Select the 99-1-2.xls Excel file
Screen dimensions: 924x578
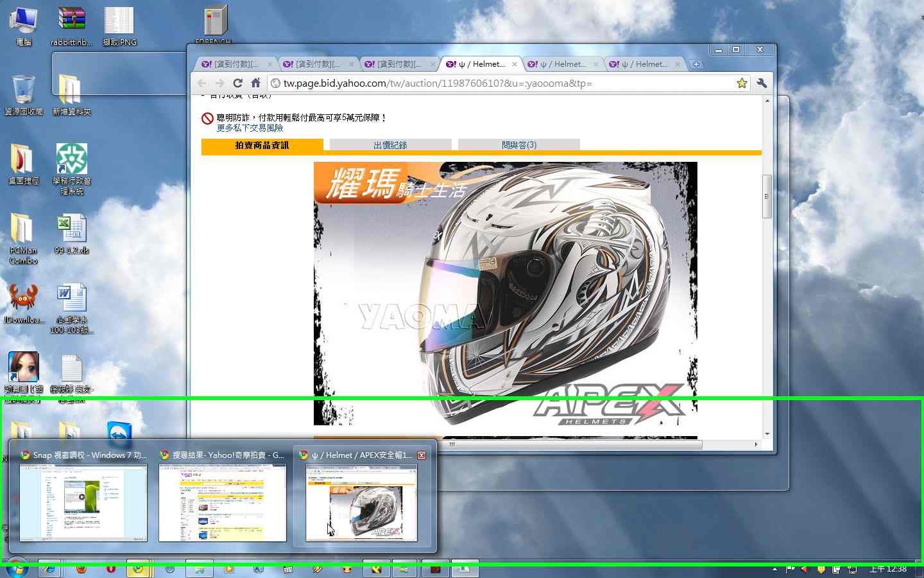71,235
